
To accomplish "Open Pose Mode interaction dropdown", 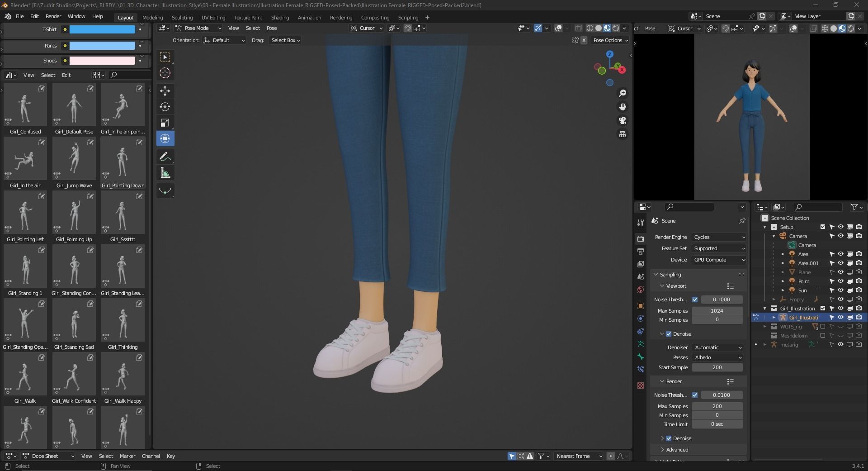I will point(198,28).
